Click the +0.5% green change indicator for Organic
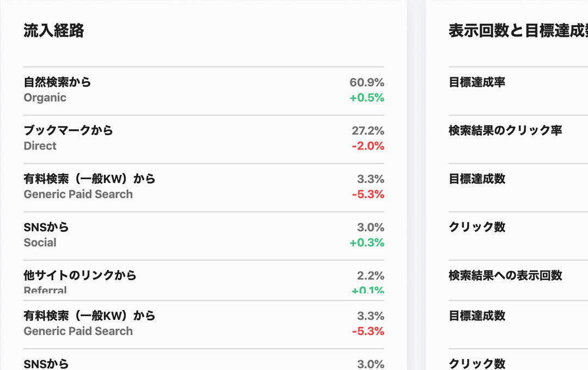The image size is (588, 370). (367, 98)
